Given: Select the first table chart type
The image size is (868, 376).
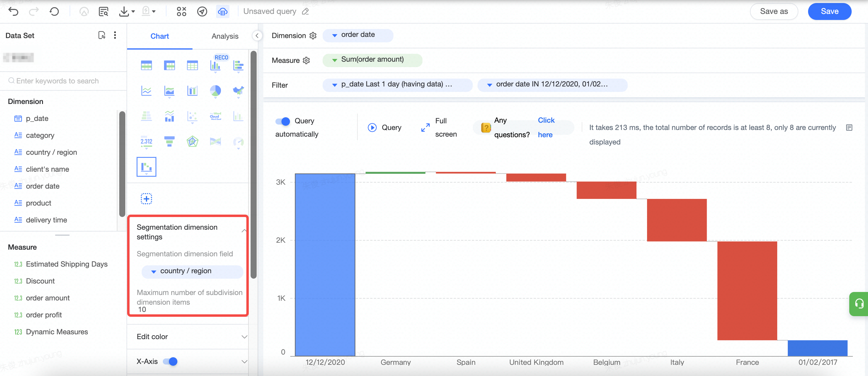Looking at the screenshot, I should tap(146, 65).
